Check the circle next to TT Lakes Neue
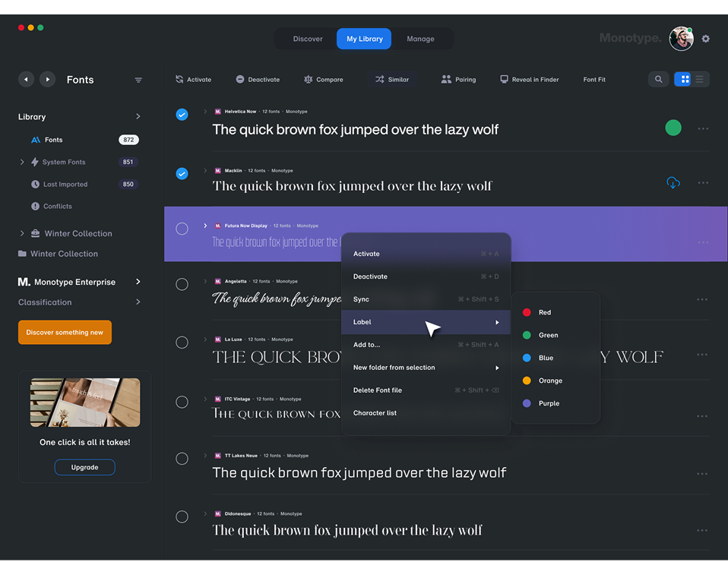 [x=182, y=458]
